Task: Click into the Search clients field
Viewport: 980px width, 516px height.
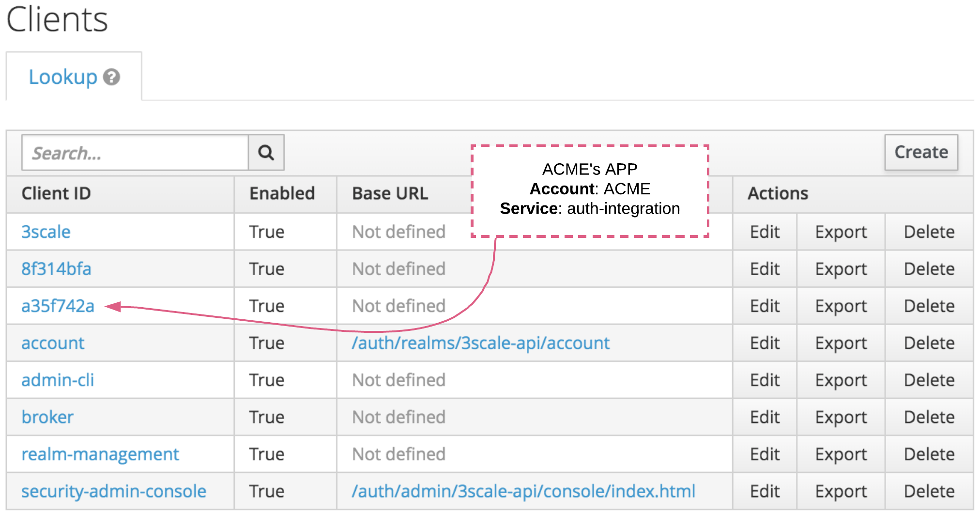Action: (135, 153)
